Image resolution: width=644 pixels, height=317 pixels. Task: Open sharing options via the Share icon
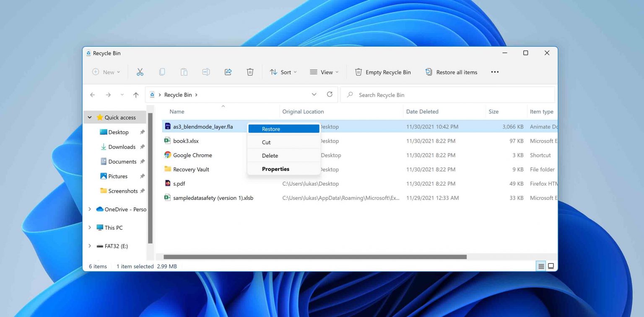click(228, 72)
